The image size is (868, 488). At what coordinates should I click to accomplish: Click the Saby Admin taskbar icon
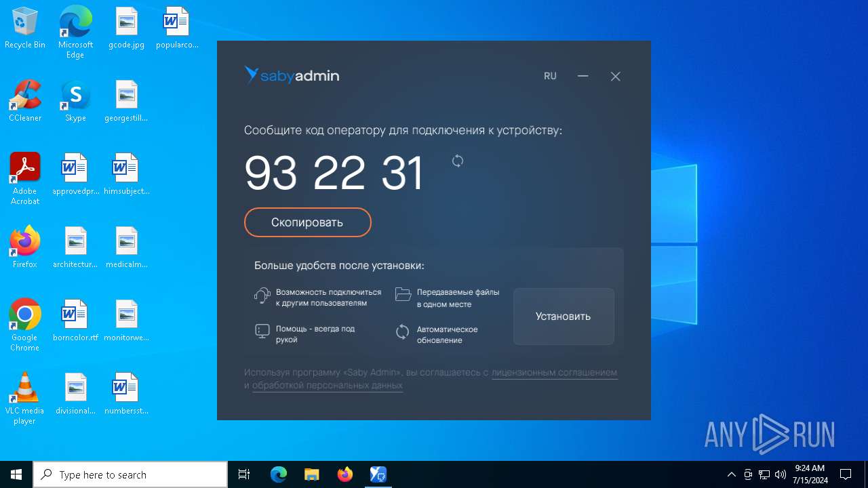click(x=378, y=474)
